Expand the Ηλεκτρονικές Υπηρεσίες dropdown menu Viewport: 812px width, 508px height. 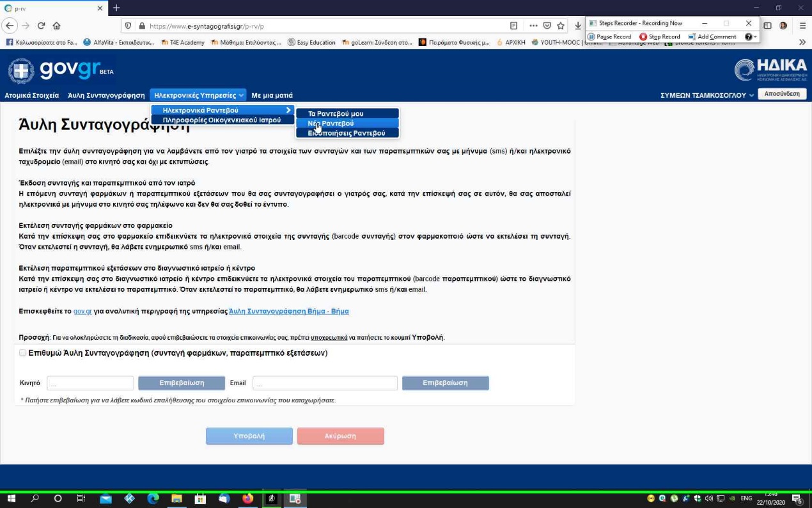[199, 95]
